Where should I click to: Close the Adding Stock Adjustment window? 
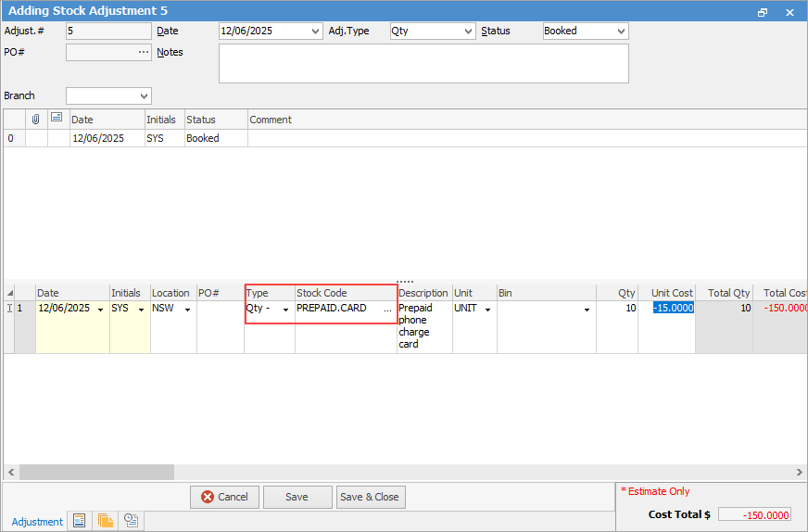[x=789, y=12]
